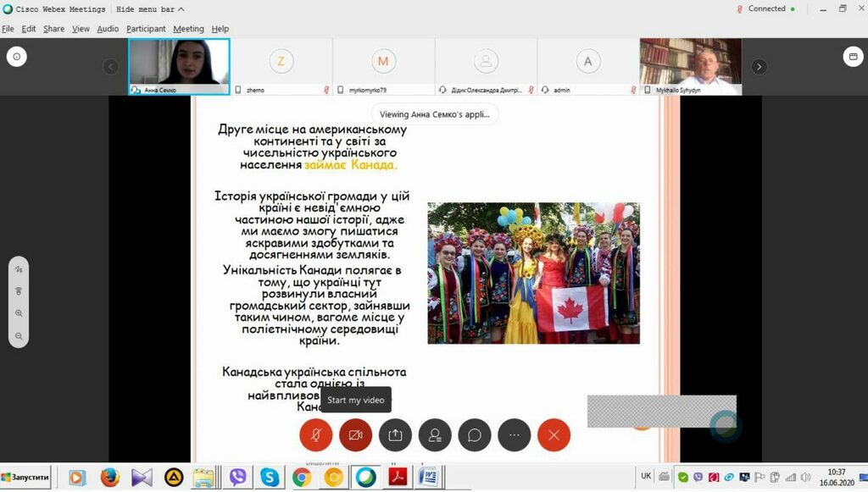Open the Audio menu
Screen dimensions: 868x492
coord(107,28)
